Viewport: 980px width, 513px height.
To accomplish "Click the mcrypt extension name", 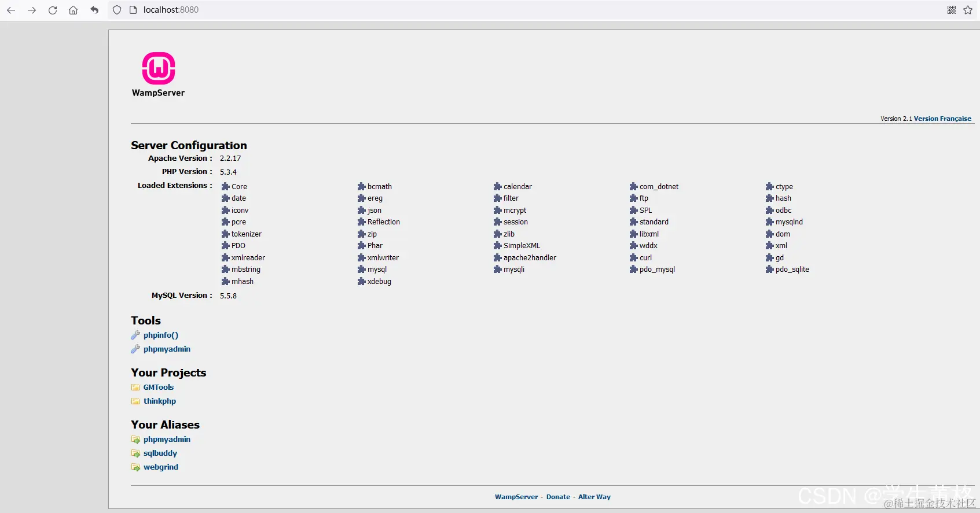I will click(x=515, y=211).
